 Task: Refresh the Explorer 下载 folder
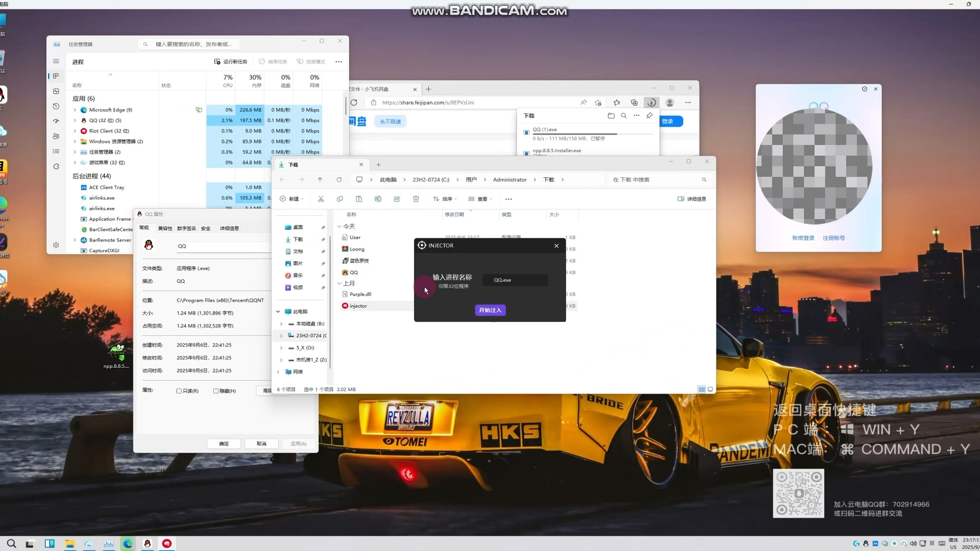(339, 179)
